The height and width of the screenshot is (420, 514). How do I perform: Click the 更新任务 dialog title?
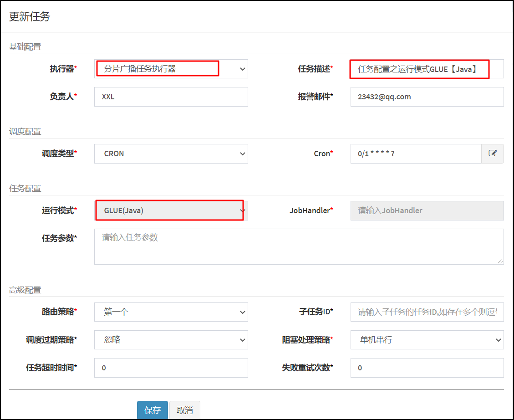[x=30, y=16]
